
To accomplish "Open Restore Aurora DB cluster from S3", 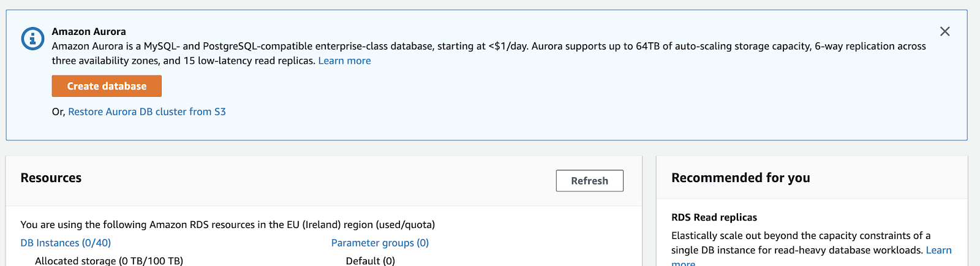I will 147,112.
